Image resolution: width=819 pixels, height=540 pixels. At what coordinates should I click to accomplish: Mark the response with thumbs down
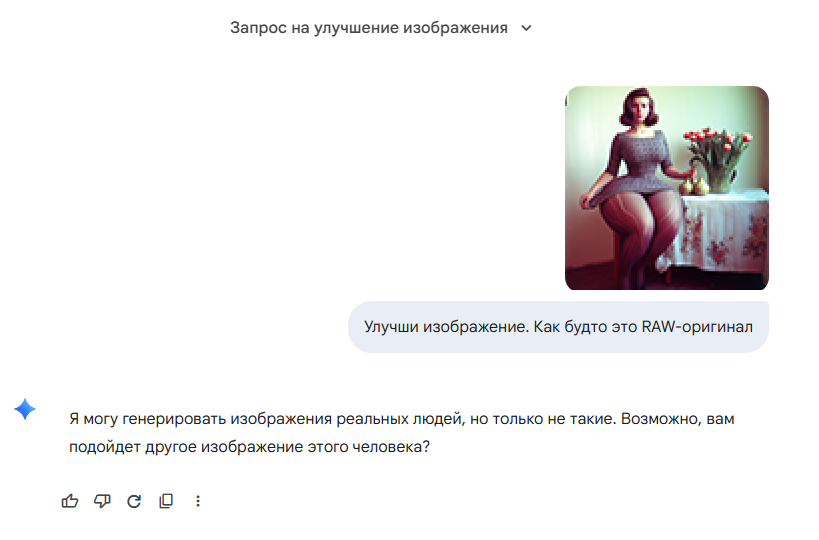(x=102, y=501)
